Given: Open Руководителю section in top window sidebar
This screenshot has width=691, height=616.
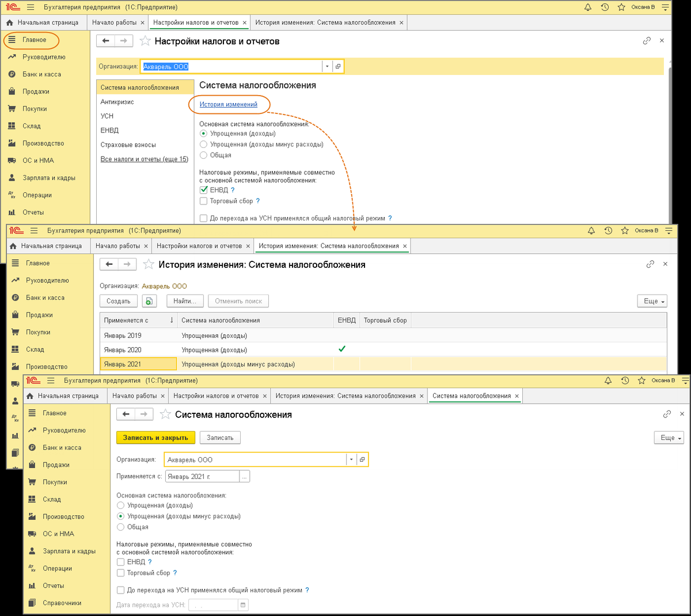Looking at the screenshot, I should point(44,57).
